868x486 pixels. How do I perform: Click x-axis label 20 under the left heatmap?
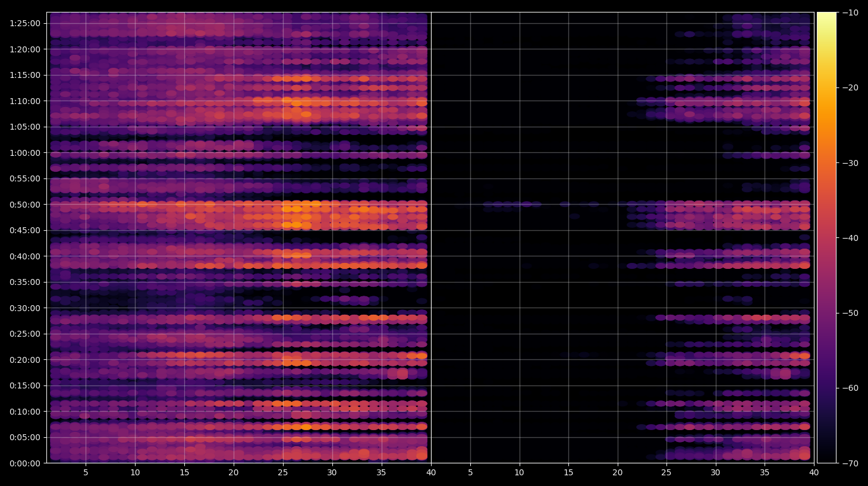point(234,473)
